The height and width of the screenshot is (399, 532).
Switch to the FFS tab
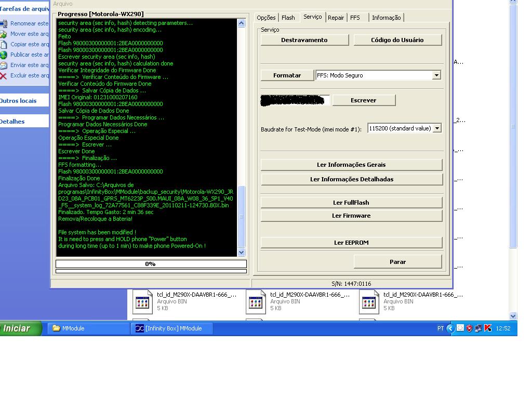tap(355, 18)
